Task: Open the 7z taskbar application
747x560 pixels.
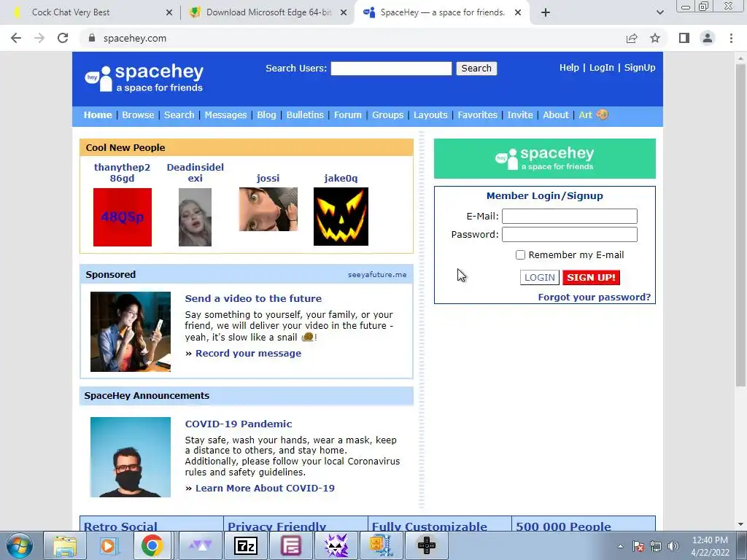Action: (x=246, y=545)
